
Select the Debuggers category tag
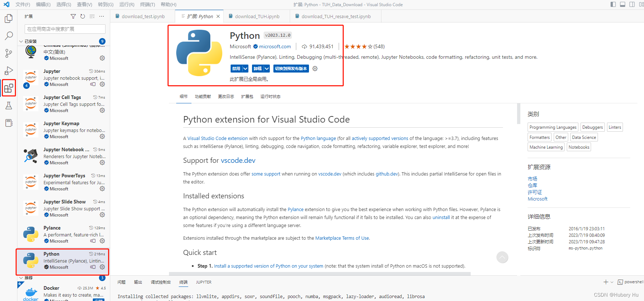point(593,127)
